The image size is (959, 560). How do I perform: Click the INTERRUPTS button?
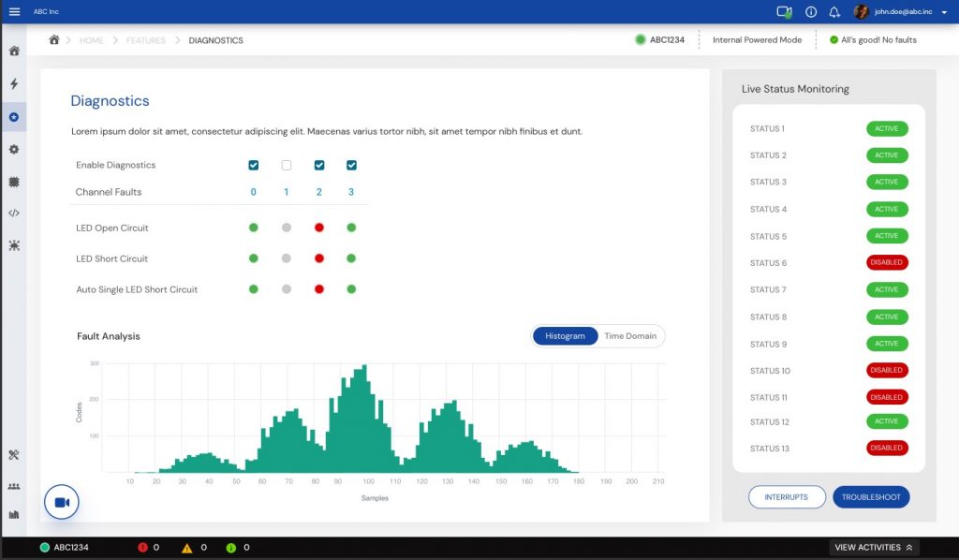pyautogui.click(x=787, y=496)
